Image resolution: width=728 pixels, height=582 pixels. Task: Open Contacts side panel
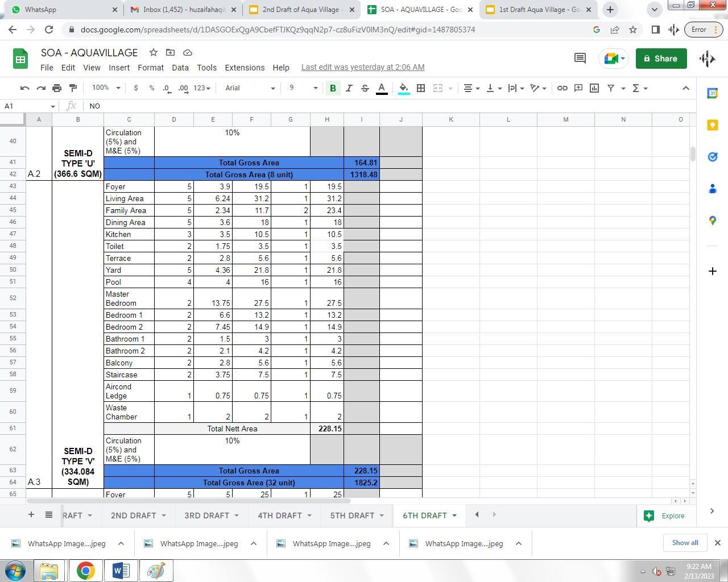(x=712, y=189)
